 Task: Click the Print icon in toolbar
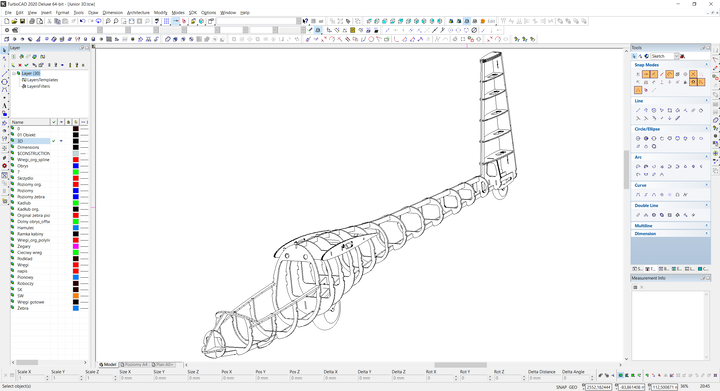(x=32, y=21)
